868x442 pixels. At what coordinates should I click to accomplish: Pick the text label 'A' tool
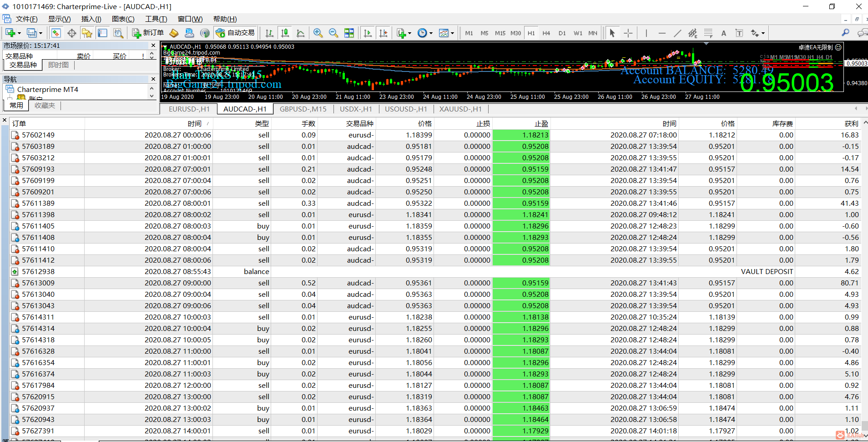point(723,33)
